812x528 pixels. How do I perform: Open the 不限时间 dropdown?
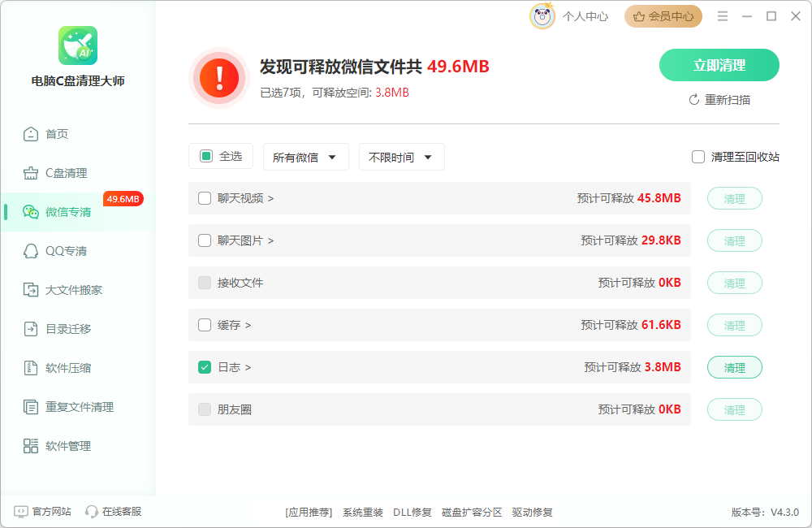402,157
